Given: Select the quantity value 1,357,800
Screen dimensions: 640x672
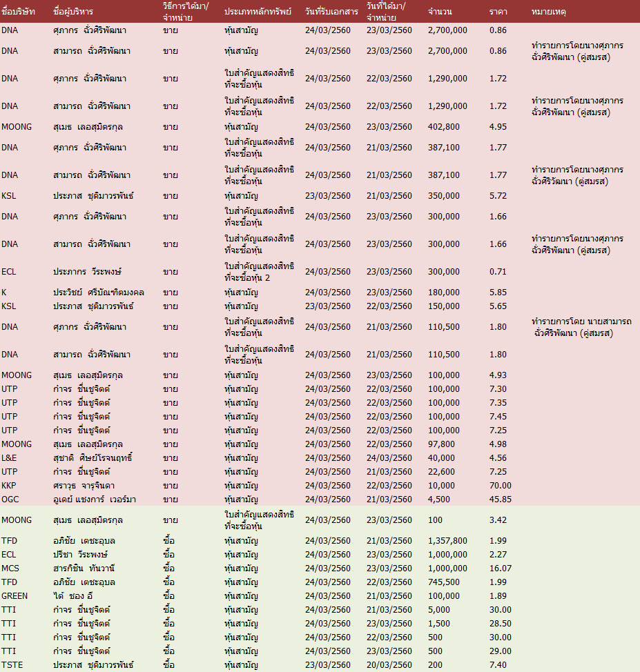Looking at the screenshot, I should click(x=447, y=541).
